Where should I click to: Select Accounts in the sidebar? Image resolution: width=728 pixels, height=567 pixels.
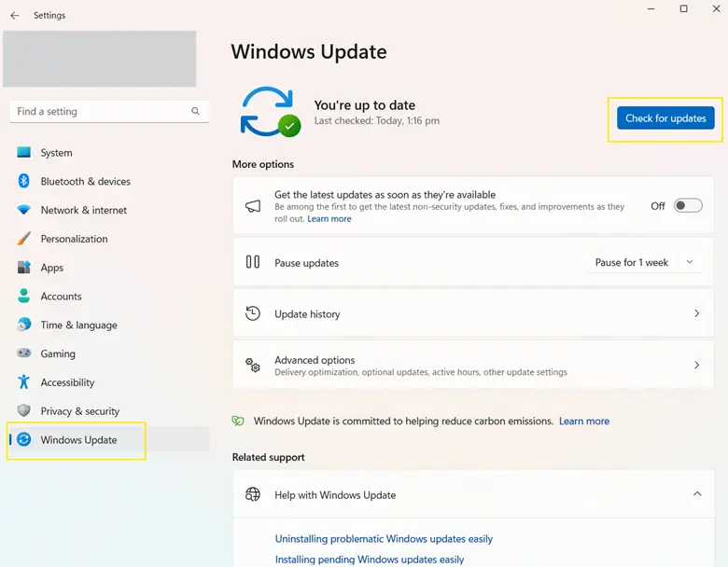(x=109, y=297)
